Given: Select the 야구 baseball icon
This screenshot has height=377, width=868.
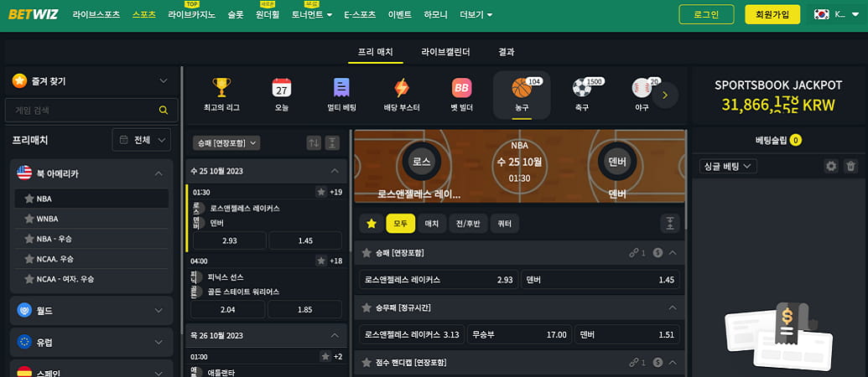Looking at the screenshot, I should (x=642, y=87).
